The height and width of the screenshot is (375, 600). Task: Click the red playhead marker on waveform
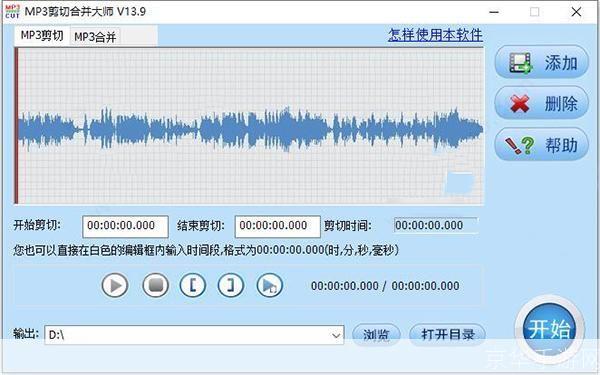click(x=16, y=126)
